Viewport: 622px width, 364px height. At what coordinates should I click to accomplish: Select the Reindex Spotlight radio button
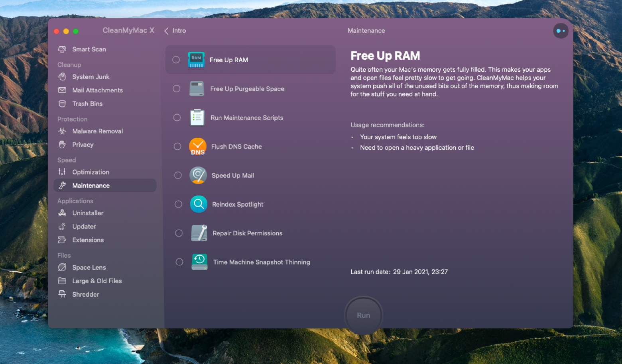point(178,204)
